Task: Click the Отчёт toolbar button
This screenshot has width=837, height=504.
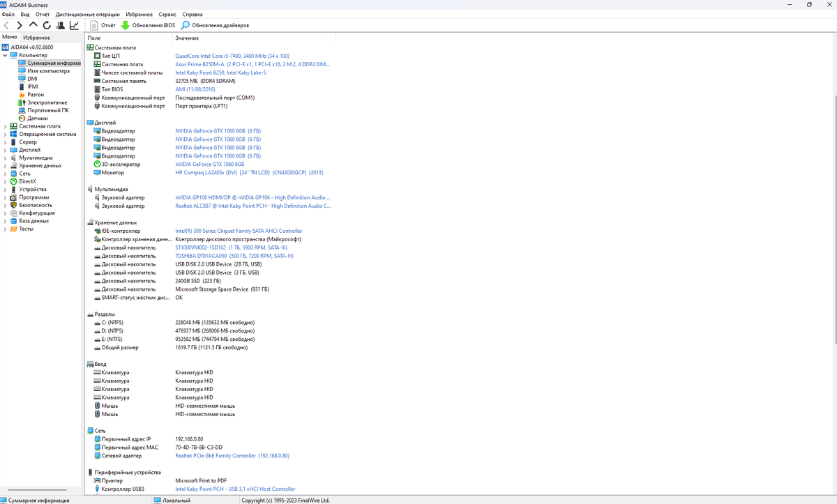Action: pyautogui.click(x=103, y=25)
